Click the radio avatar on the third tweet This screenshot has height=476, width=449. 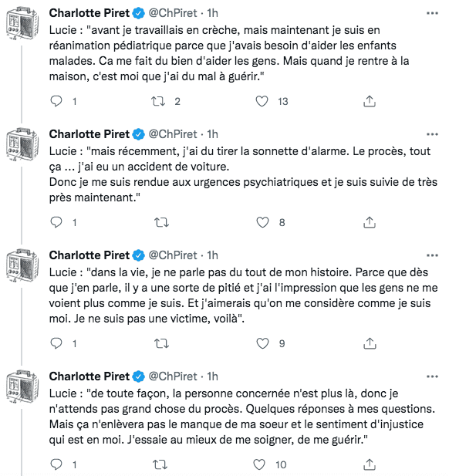click(x=22, y=265)
